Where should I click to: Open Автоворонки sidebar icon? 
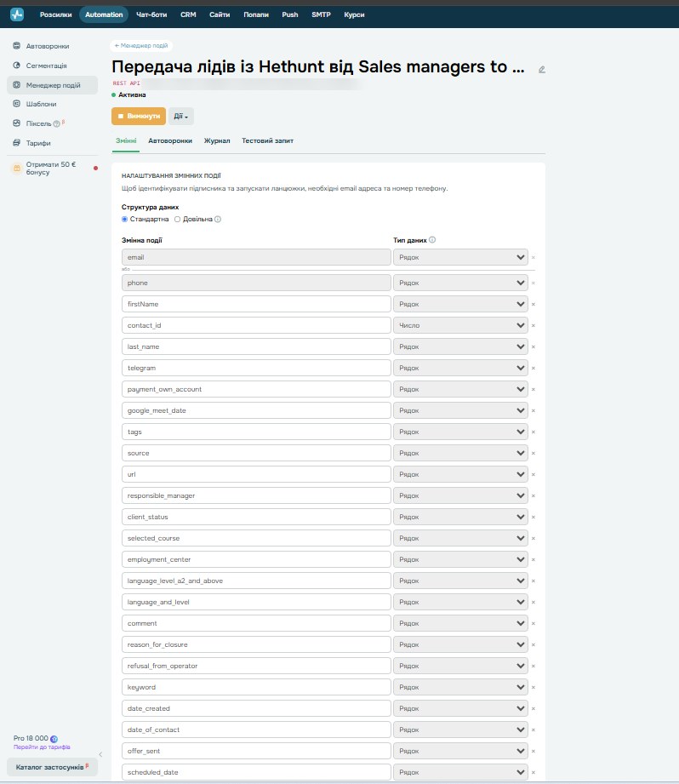(16, 45)
